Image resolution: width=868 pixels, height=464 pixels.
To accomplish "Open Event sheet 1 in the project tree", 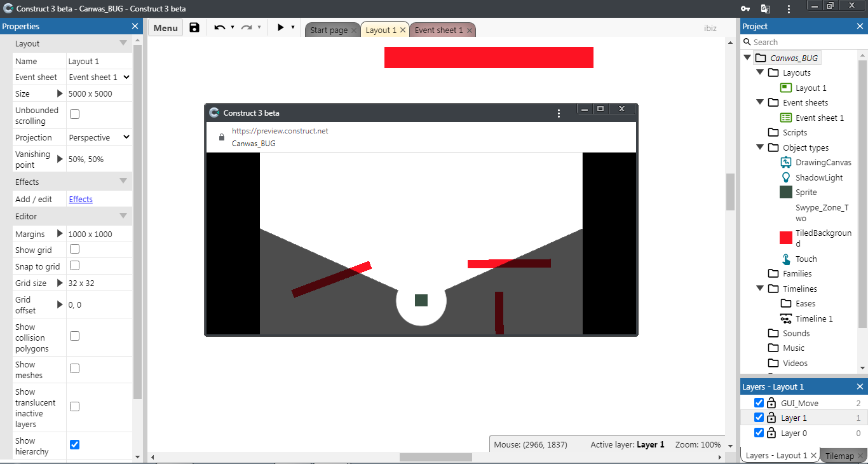I will point(820,118).
